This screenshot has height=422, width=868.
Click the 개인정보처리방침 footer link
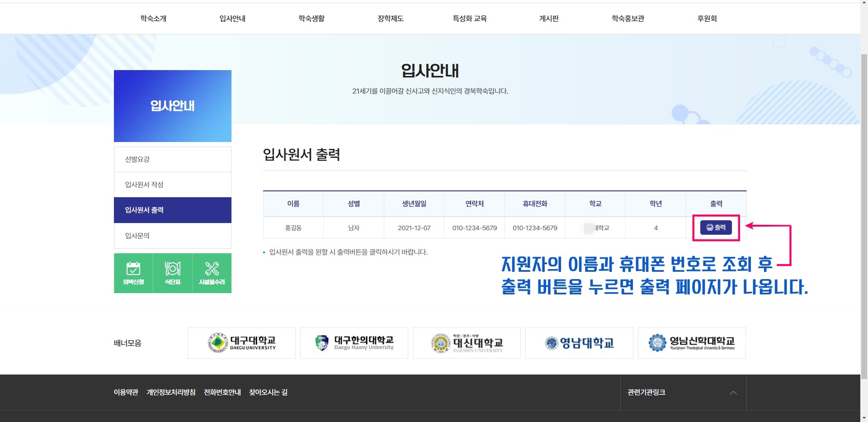(171, 392)
